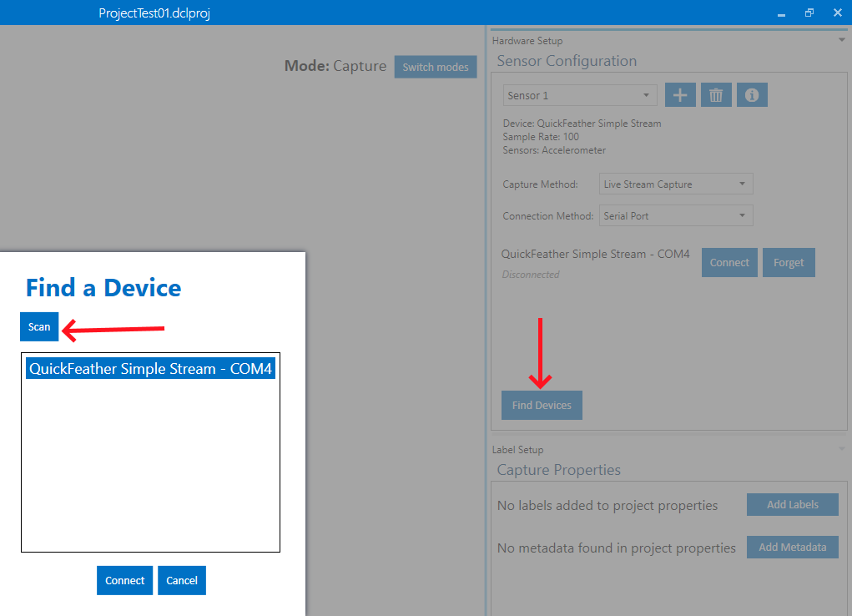Click Scan in Find a Device dialog
This screenshot has height=616, width=852.
(x=39, y=326)
